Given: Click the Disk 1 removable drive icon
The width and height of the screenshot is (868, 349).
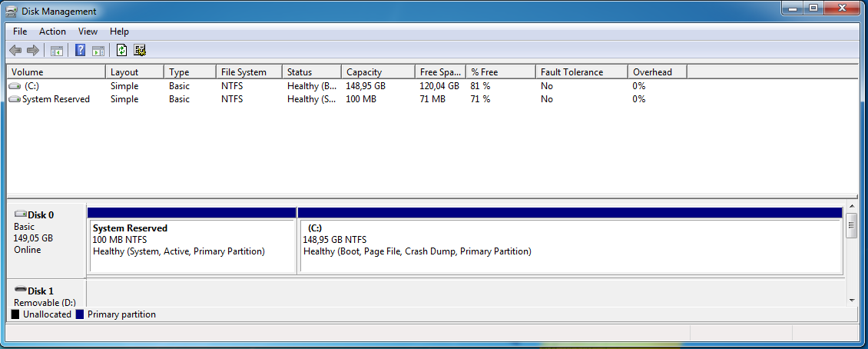Looking at the screenshot, I should (x=21, y=291).
